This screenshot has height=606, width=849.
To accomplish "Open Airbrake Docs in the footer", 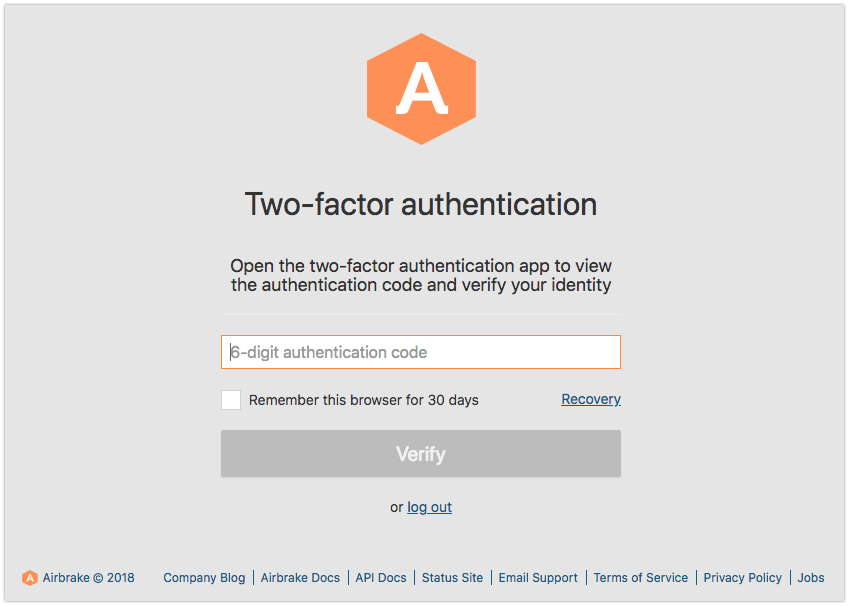I will pyautogui.click(x=300, y=578).
